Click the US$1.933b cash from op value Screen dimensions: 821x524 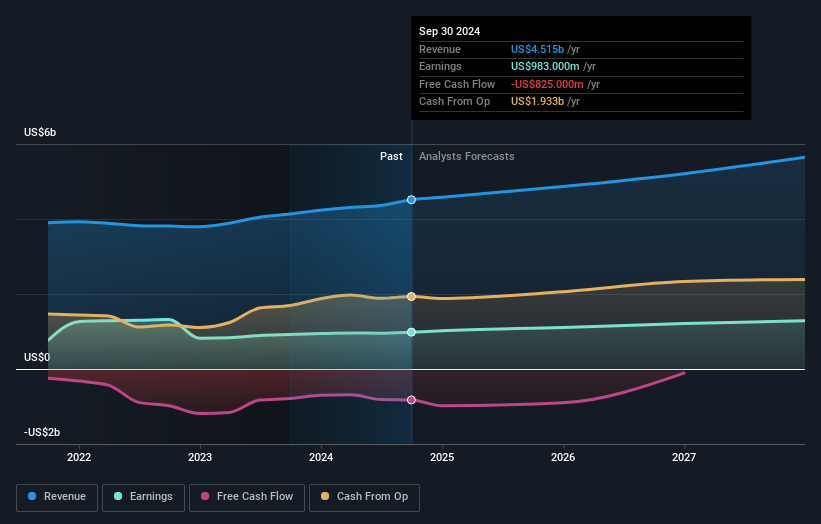537,102
